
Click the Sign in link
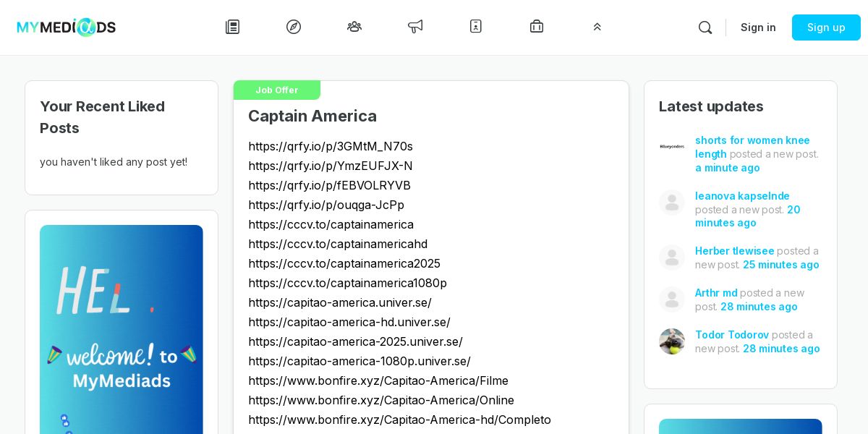(758, 27)
